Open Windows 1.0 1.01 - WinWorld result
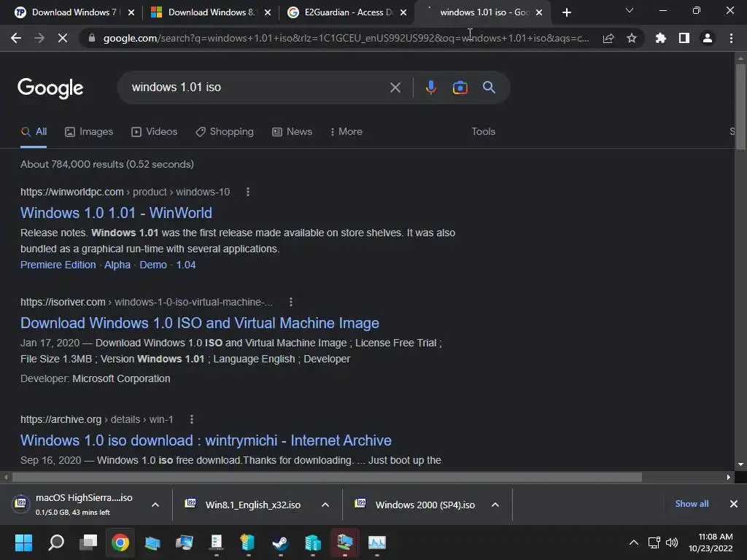 pos(116,213)
